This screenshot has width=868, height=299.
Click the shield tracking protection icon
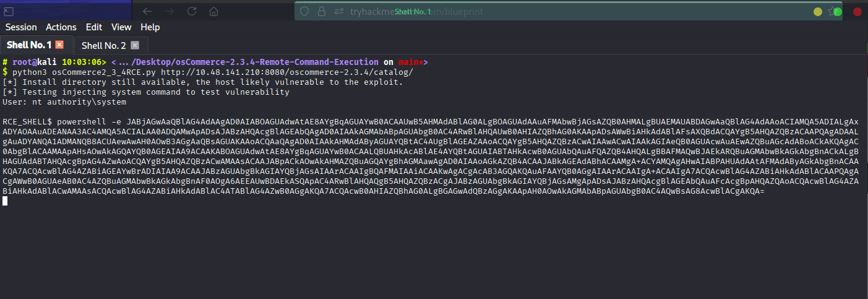point(304,11)
